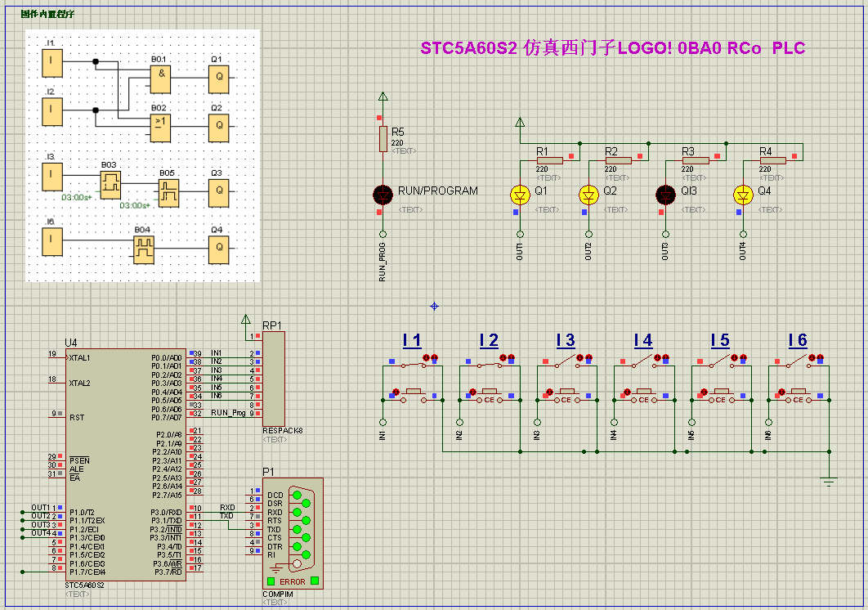Click the yellow Q4 LED

pyautogui.click(x=743, y=195)
